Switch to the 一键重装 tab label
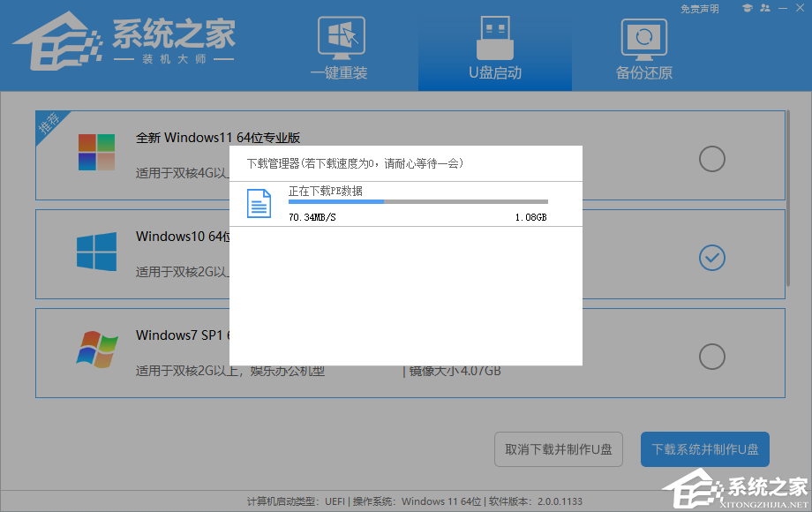The height and width of the screenshot is (512, 812). [x=339, y=73]
